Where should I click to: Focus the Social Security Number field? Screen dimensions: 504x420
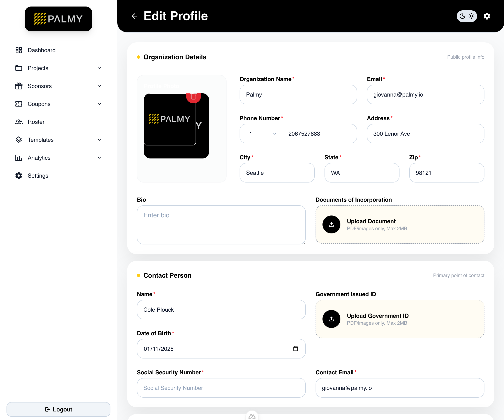[221, 388]
